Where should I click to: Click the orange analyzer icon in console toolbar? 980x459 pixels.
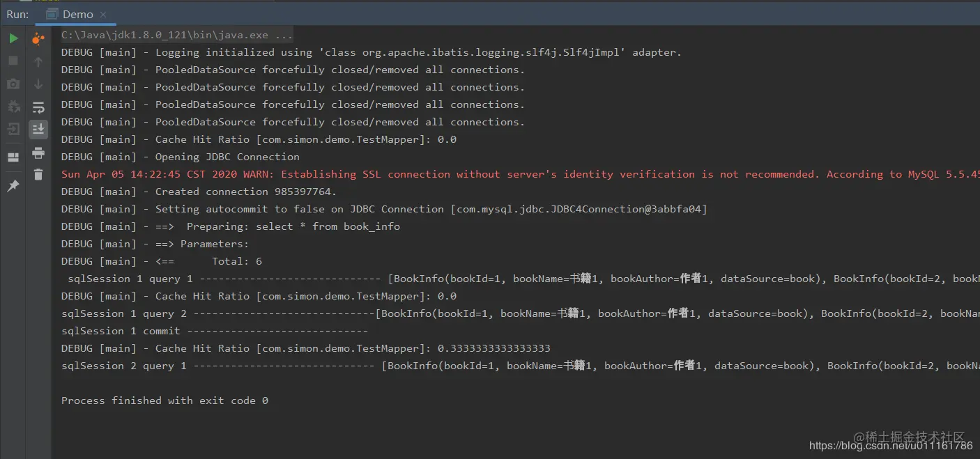[38, 39]
